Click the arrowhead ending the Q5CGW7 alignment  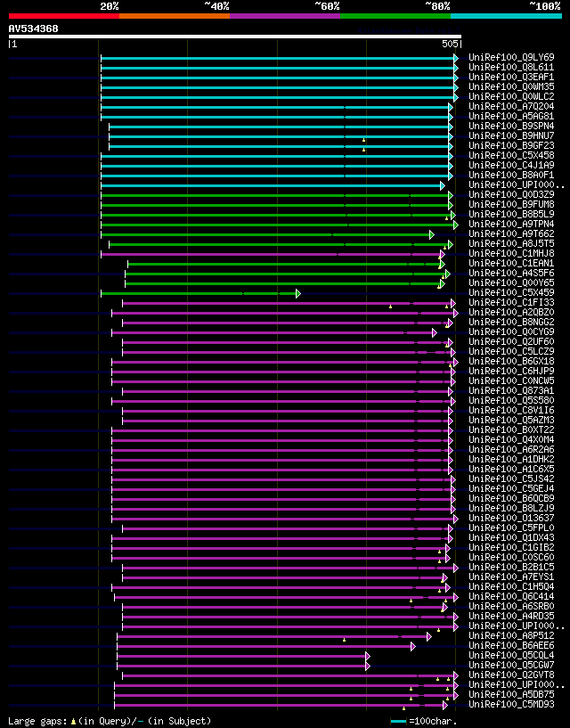(x=368, y=666)
